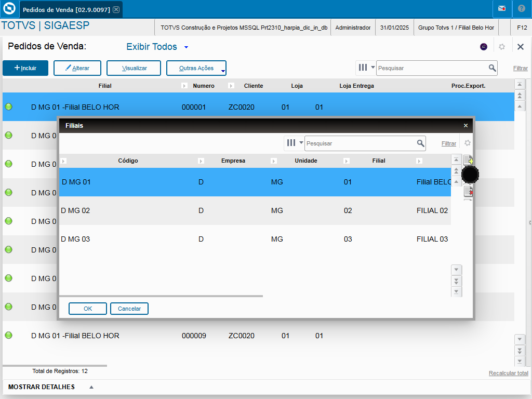
Task: Page up in the Filiais list
Action: tap(456, 170)
